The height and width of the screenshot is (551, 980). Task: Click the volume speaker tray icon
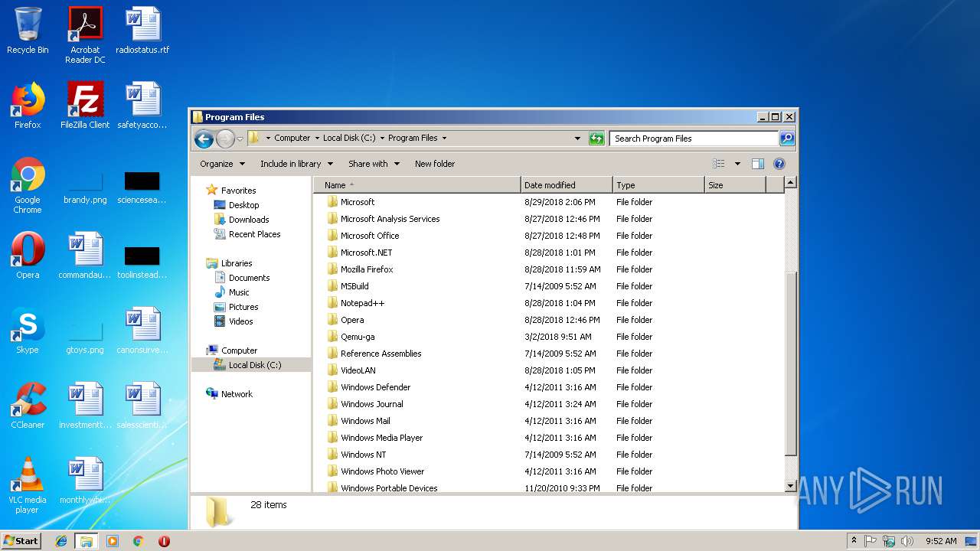(x=907, y=541)
